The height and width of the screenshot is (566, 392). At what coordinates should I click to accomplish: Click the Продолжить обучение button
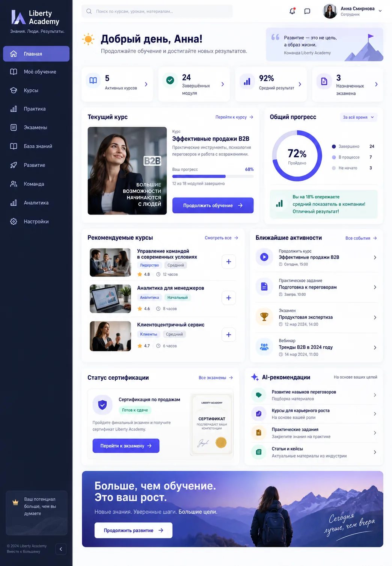213,205
